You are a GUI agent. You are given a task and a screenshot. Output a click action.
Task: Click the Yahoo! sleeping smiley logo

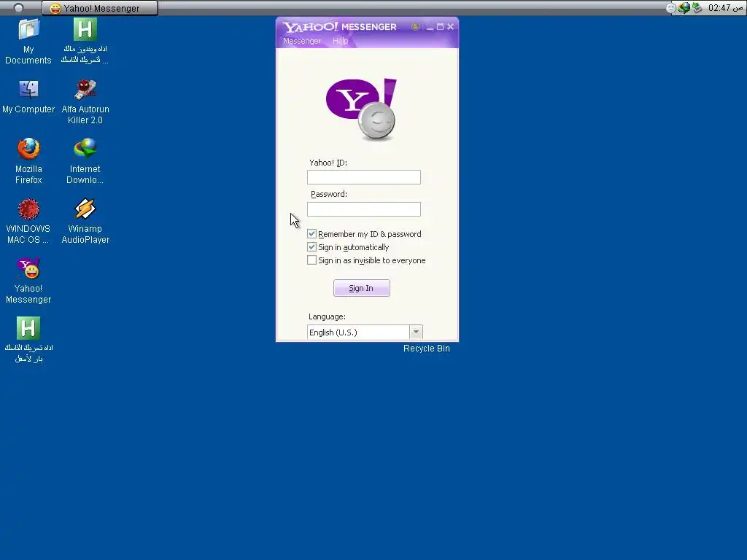362,109
